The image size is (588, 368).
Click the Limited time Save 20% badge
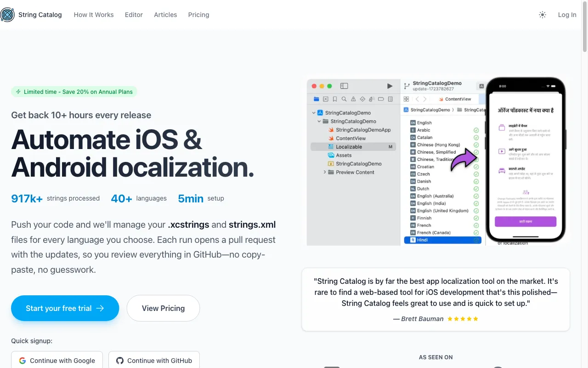(x=74, y=92)
